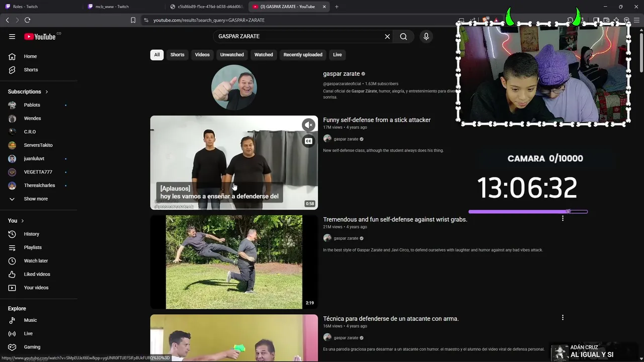The width and height of the screenshot is (644, 362).
Task: Open a new browser tab
Action: [337, 7]
